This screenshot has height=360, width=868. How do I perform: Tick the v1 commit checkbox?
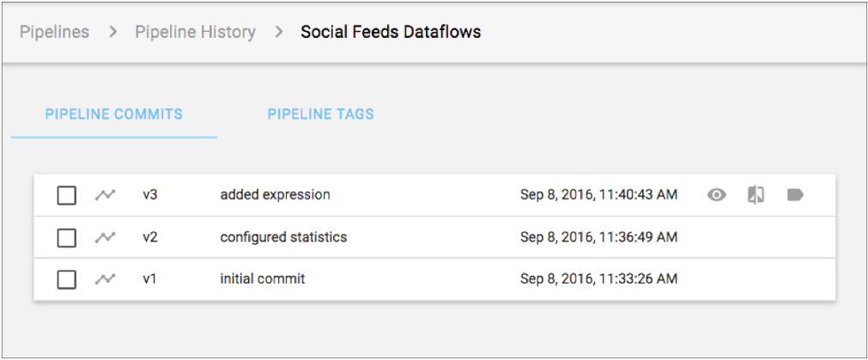tap(67, 279)
